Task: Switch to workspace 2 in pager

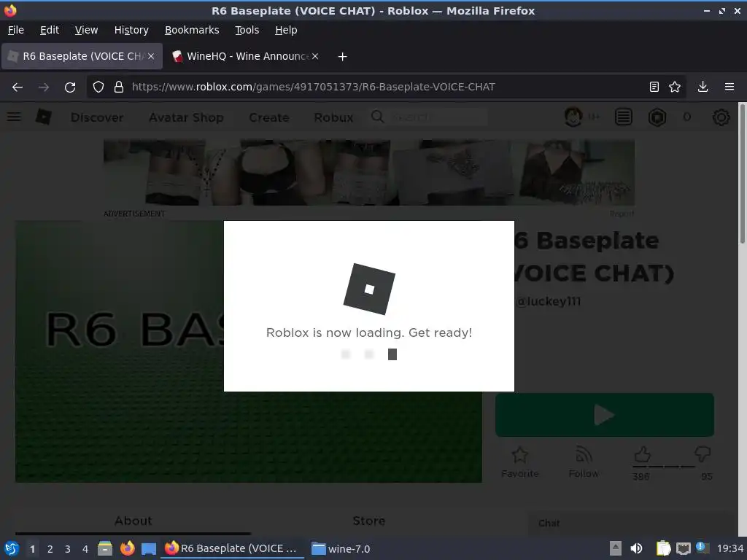Action: 50,549
